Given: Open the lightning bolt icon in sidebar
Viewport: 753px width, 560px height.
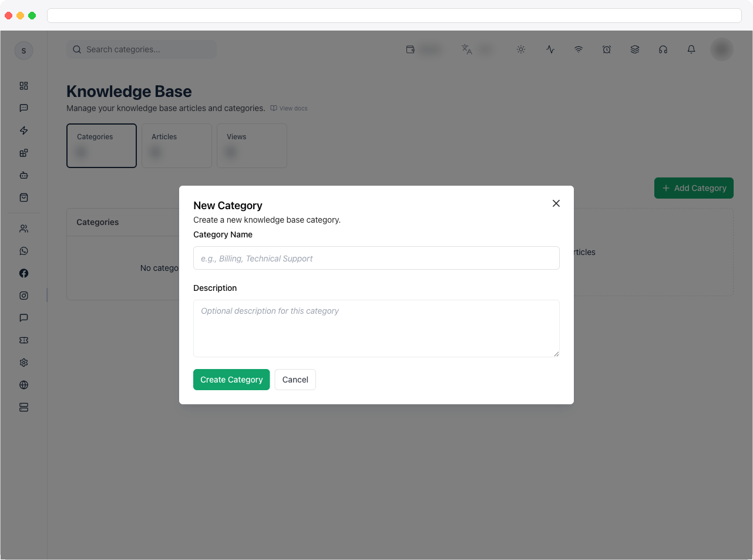Looking at the screenshot, I should 23,130.
